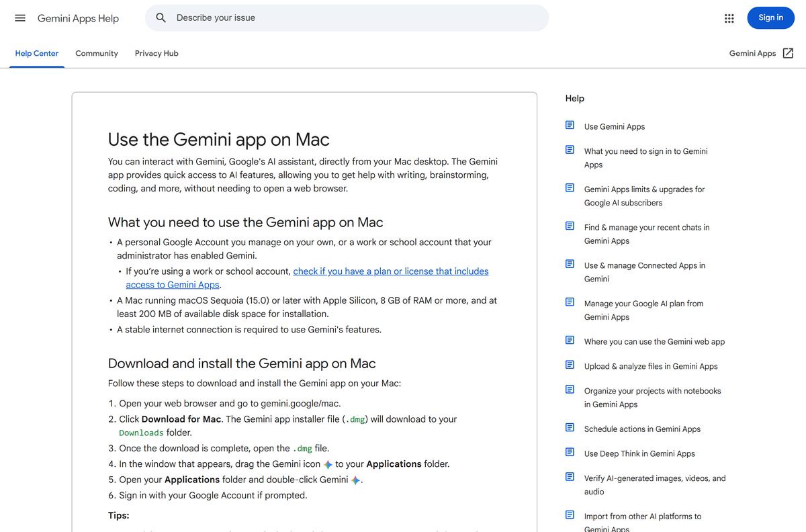Click icon beside Where you can use Gemini

(570, 340)
